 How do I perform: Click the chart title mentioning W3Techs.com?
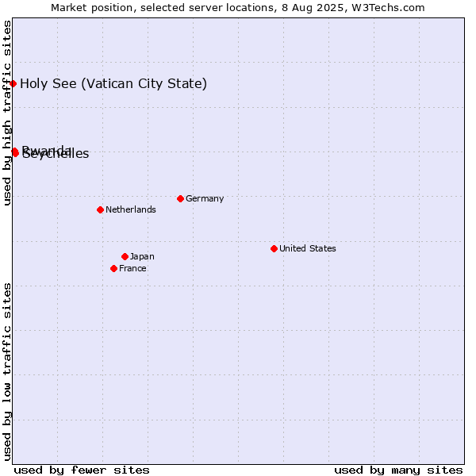click(238, 8)
